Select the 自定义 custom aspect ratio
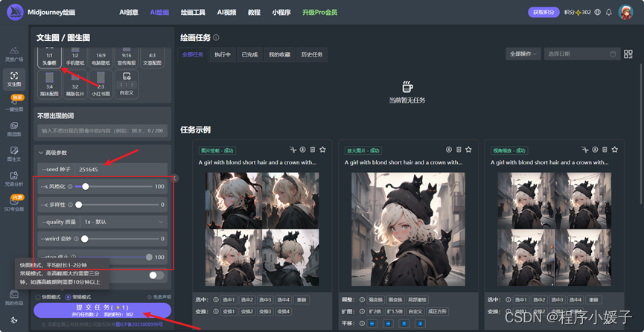Image resolution: width=644 pixels, height=332 pixels. [127, 84]
